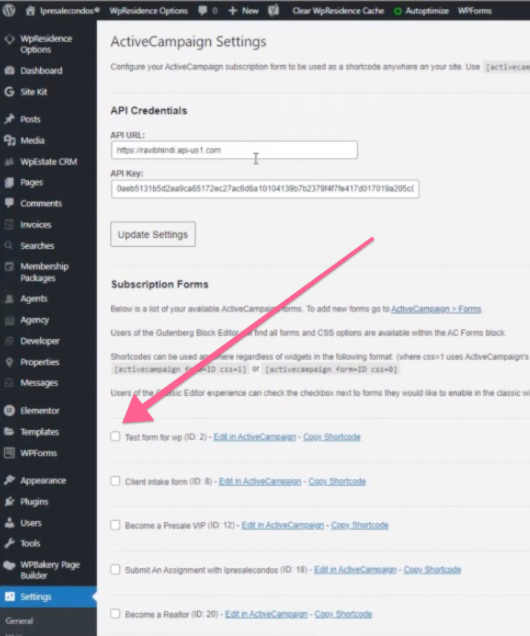Click into the API URL input field
This screenshot has height=636, width=530.
pyautogui.click(x=234, y=150)
